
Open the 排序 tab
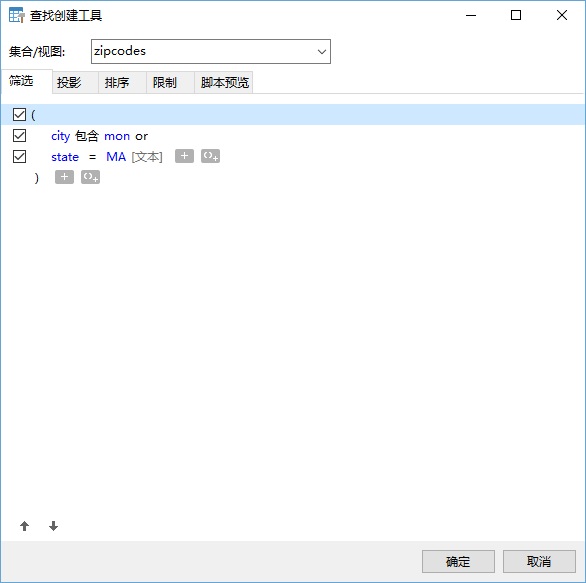coord(117,82)
